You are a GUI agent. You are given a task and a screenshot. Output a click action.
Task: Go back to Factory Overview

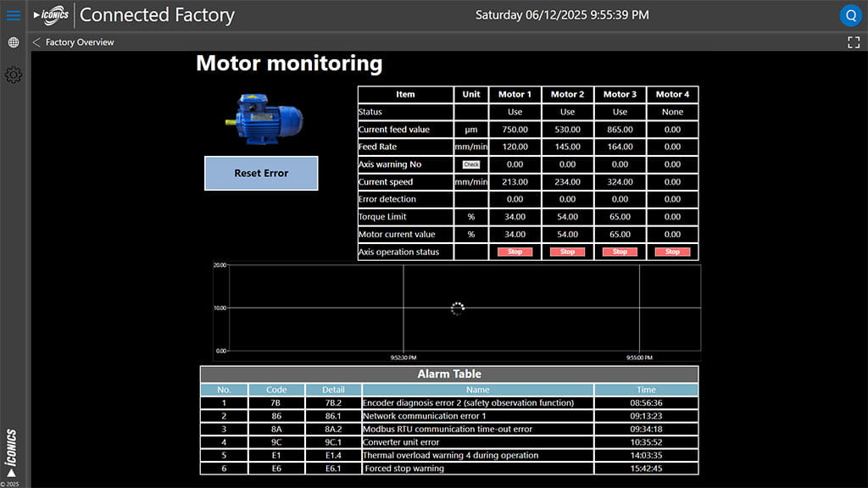coord(73,42)
